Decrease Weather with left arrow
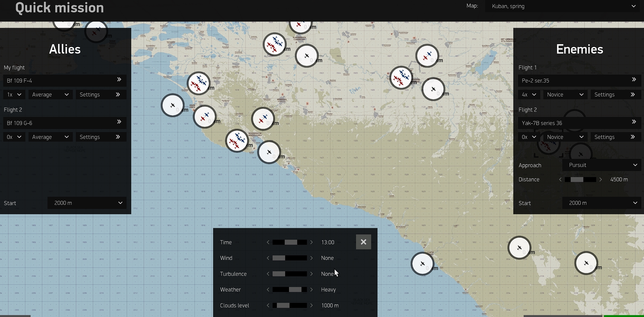644x317 pixels. click(x=268, y=290)
